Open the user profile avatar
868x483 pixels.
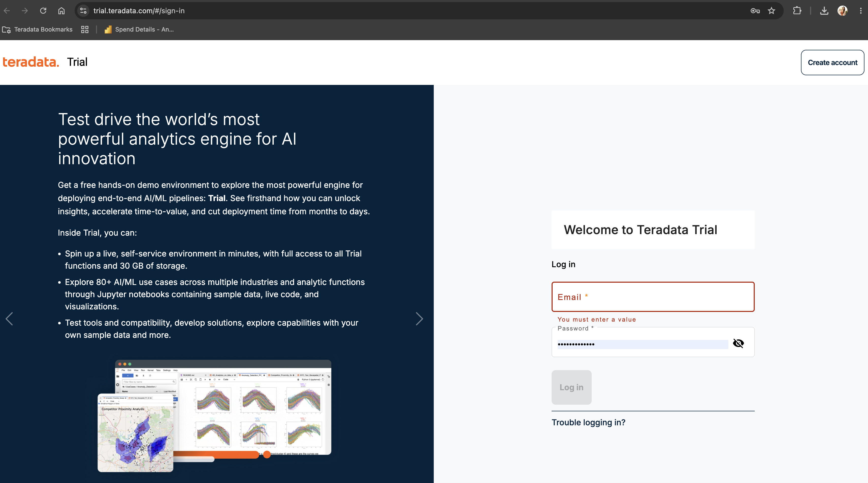coord(842,11)
